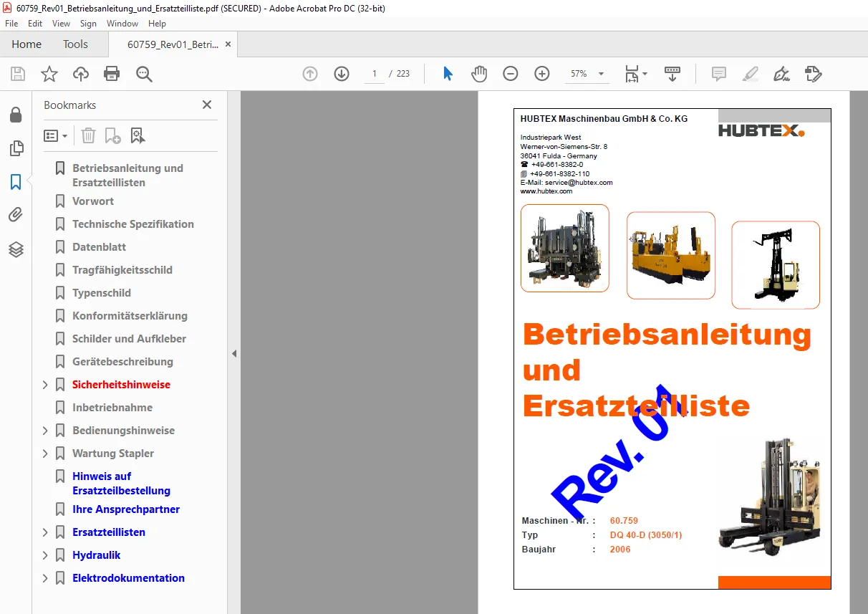Add a bookmark star to this file
Screen dimensions: 868x614
point(49,74)
